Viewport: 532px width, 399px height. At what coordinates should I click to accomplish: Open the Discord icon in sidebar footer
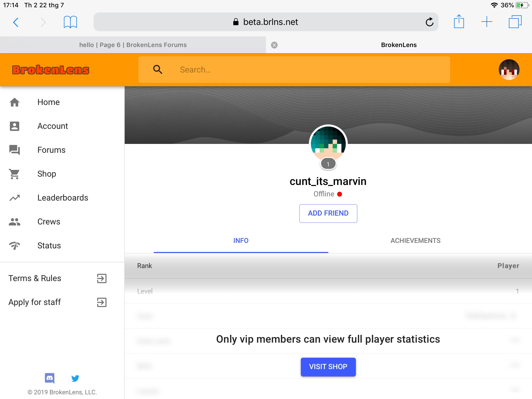tap(49, 378)
